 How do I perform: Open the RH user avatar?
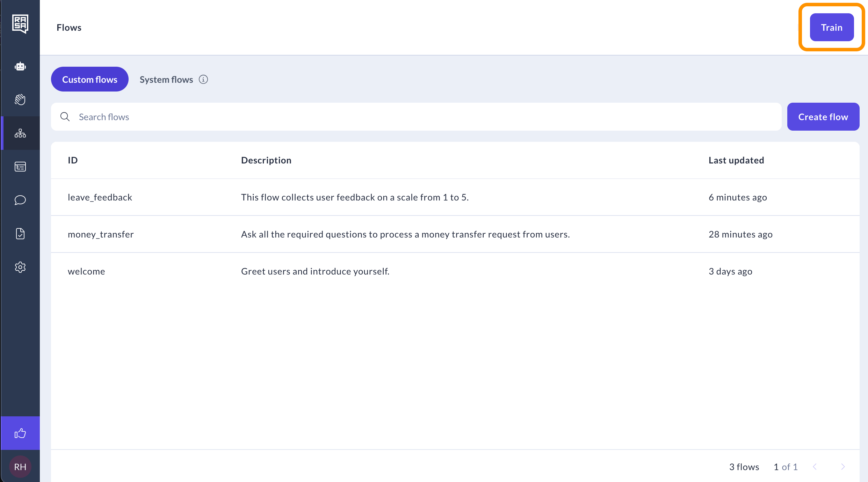(x=20, y=467)
